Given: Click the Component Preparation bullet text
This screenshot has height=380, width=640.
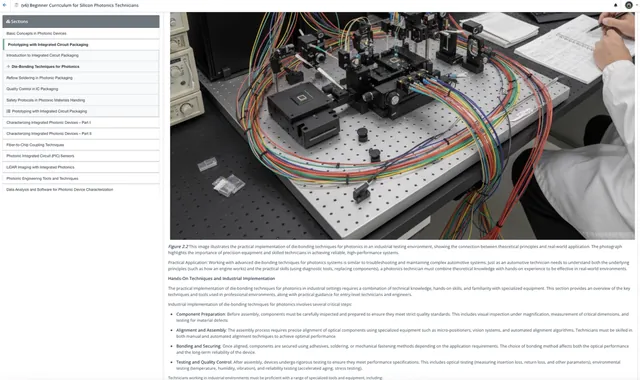Looking at the screenshot, I should [402, 317].
